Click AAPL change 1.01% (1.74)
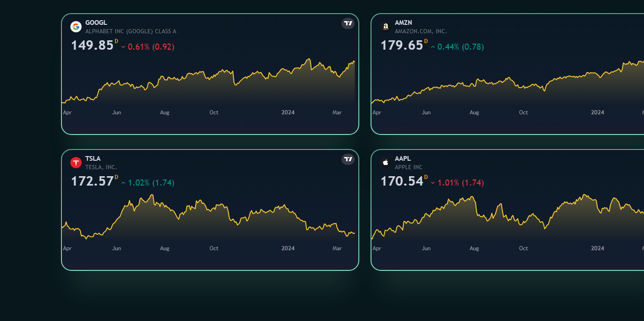The height and width of the screenshot is (321, 644). coord(457,183)
